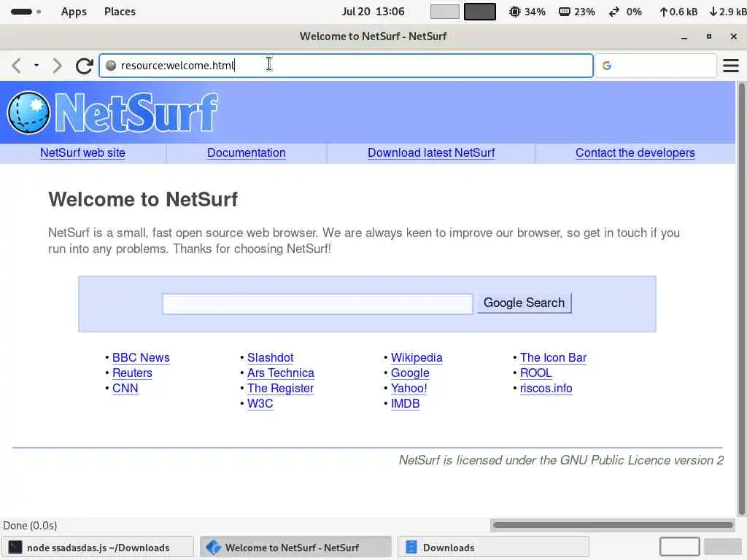This screenshot has height=560, width=747.
Task: Click the Google Search button
Action: (524, 303)
